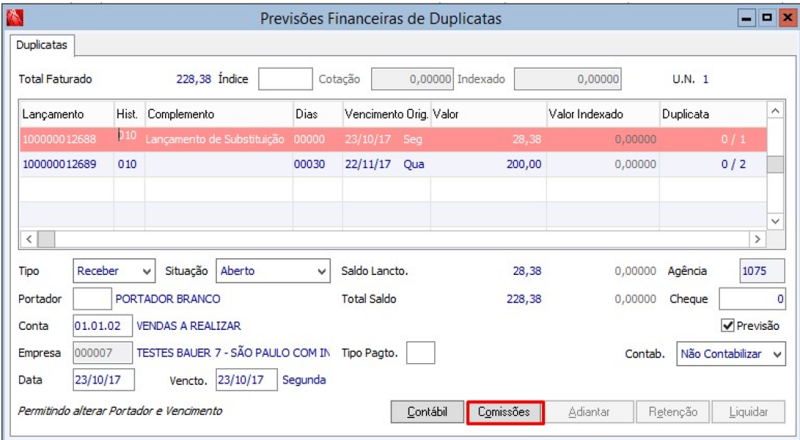Click the Comissões button
Viewport: 800px width, 440px height.
click(504, 412)
